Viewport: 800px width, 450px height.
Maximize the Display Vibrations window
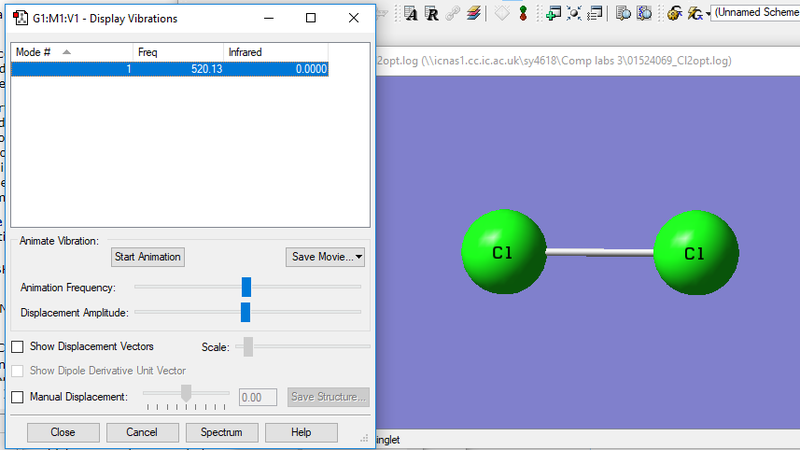pos(311,18)
